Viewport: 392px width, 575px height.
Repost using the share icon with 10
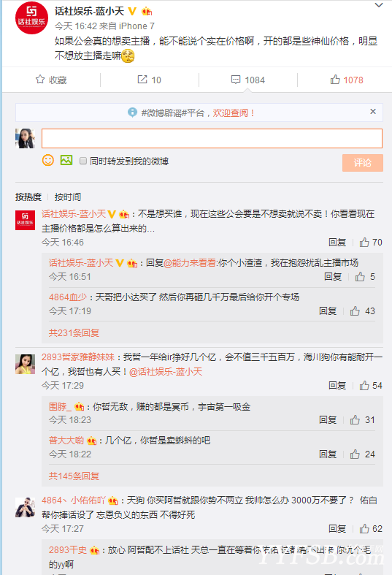149,80
